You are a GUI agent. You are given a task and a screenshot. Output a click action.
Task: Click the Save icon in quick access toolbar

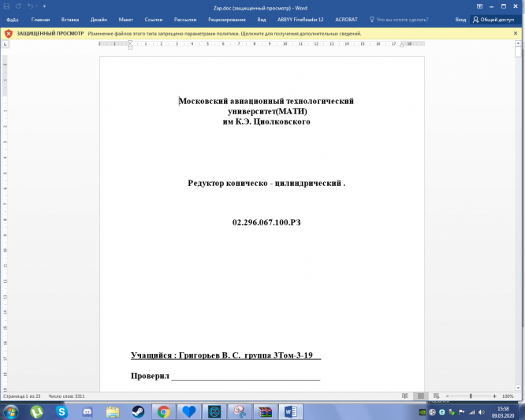6,6
